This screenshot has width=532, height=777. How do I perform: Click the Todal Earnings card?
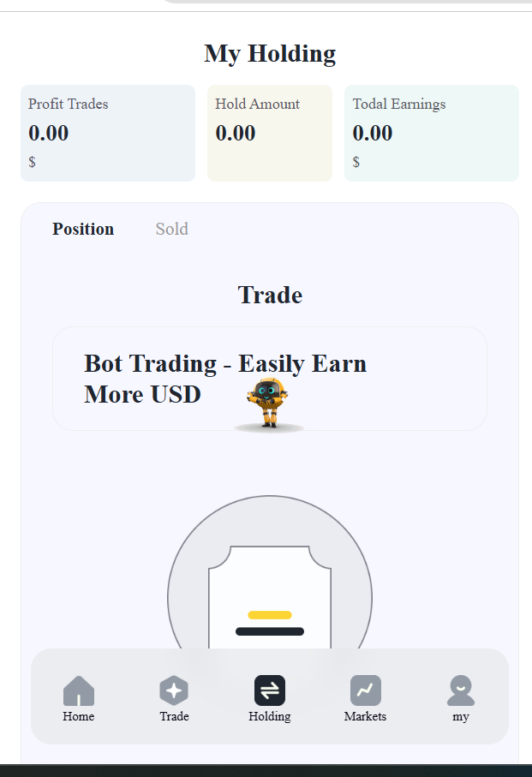coord(431,133)
